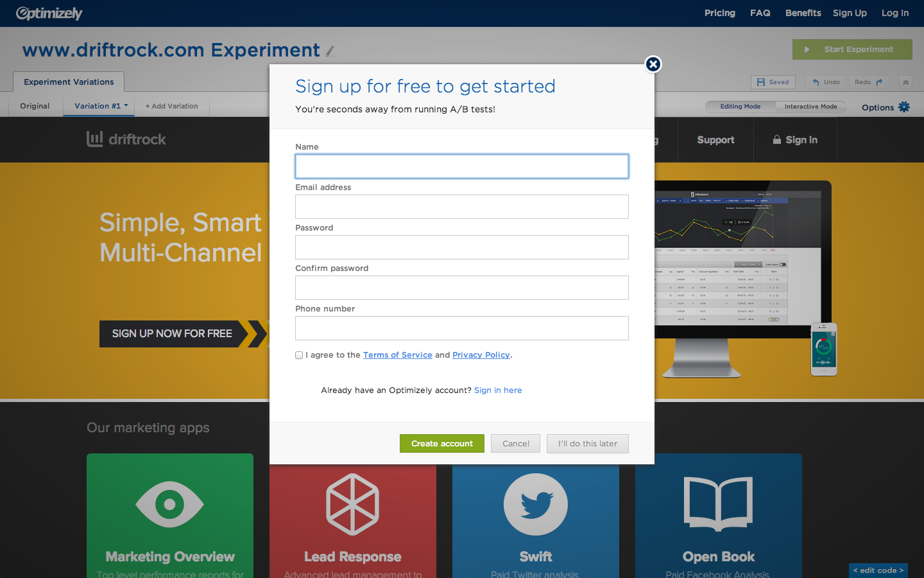This screenshot has height=578, width=924.
Task: Click the Our marketing apps heading
Action: (148, 428)
